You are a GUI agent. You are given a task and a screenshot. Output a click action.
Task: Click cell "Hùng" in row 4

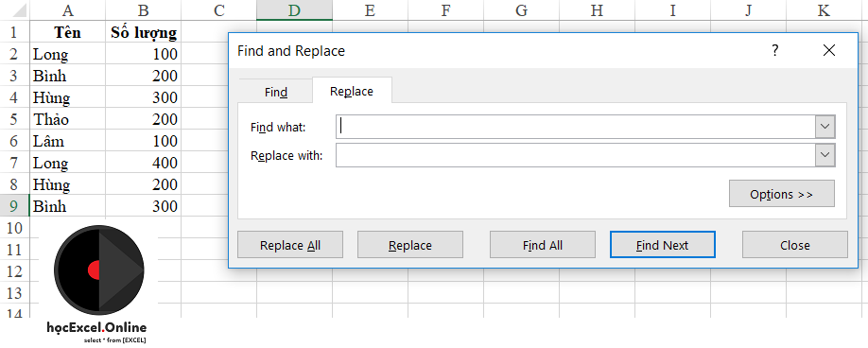coord(67,97)
